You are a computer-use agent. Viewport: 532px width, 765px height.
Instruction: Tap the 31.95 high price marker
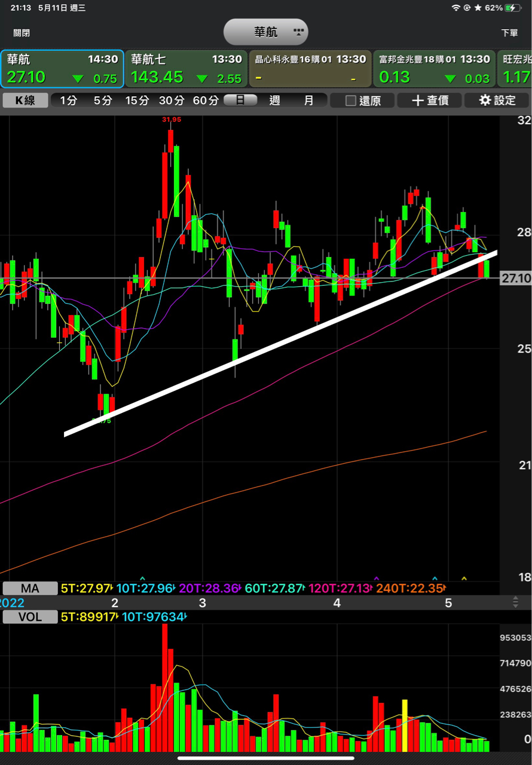tap(171, 120)
